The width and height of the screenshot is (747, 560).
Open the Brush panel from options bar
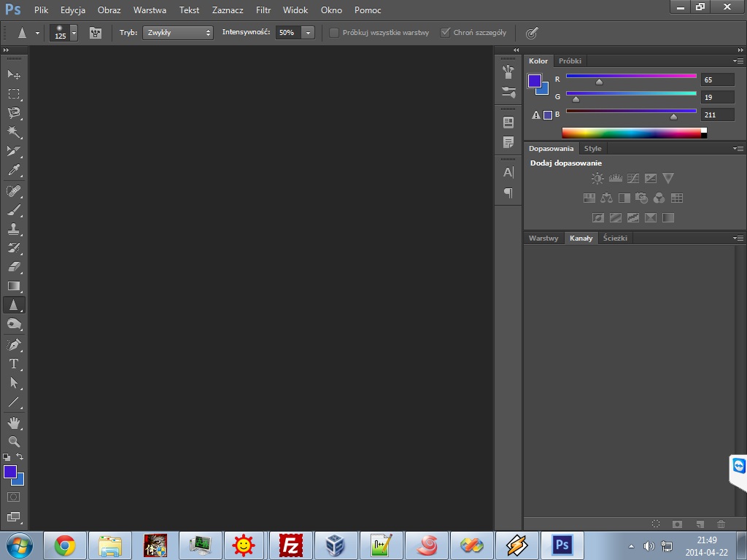coord(96,33)
